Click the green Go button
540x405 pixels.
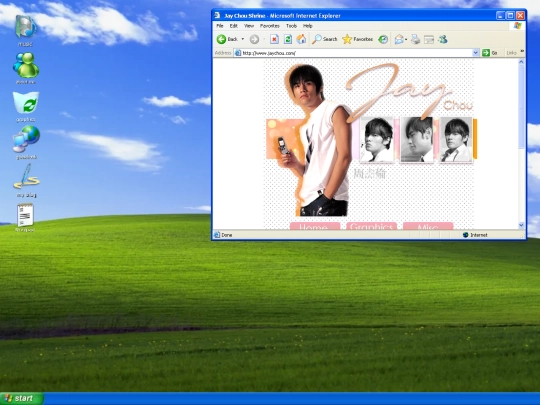[x=490, y=53]
